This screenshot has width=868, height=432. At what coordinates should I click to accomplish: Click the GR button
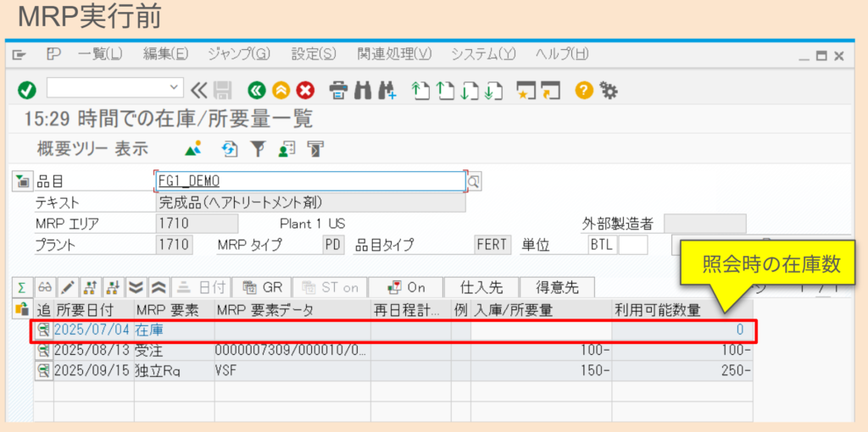(263, 287)
